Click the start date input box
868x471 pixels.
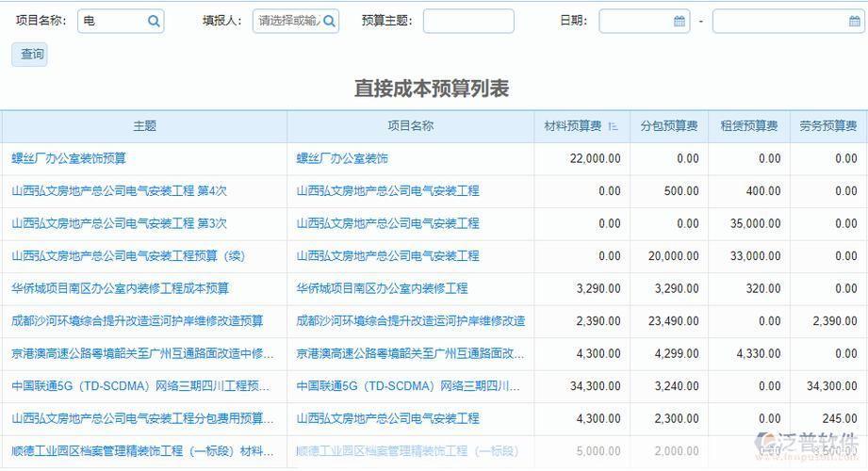(645, 21)
